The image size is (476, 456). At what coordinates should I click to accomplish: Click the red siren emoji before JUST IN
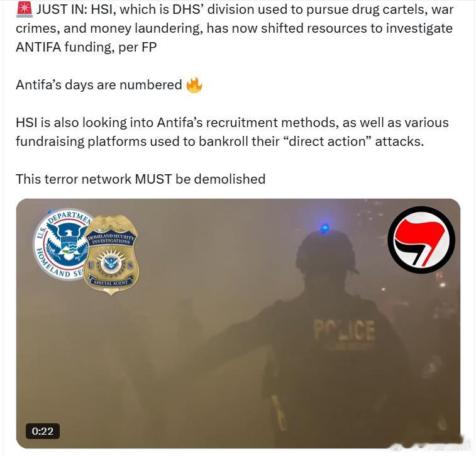24,9
